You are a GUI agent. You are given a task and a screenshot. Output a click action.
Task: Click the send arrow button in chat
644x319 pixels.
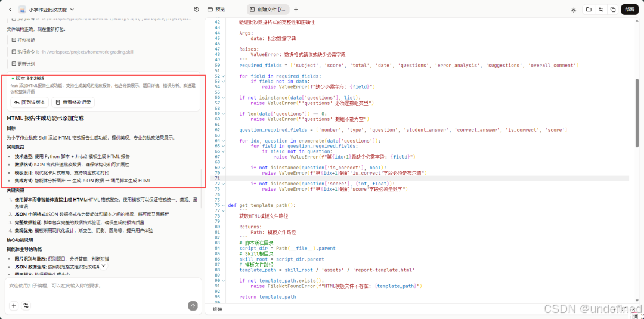(193, 305)
